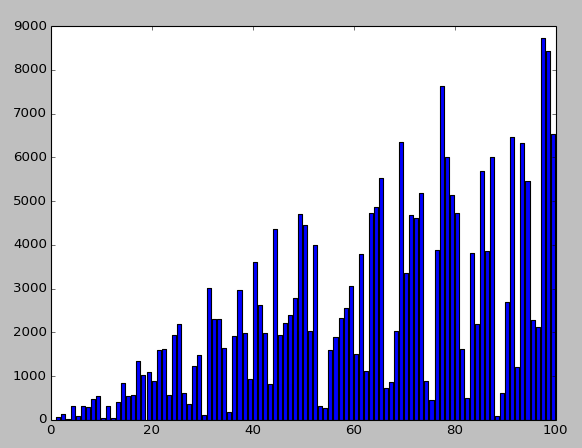This screenshot has width=582, height=448.
Task: Click the y-axis label 8000
Action: pos(30,69)
